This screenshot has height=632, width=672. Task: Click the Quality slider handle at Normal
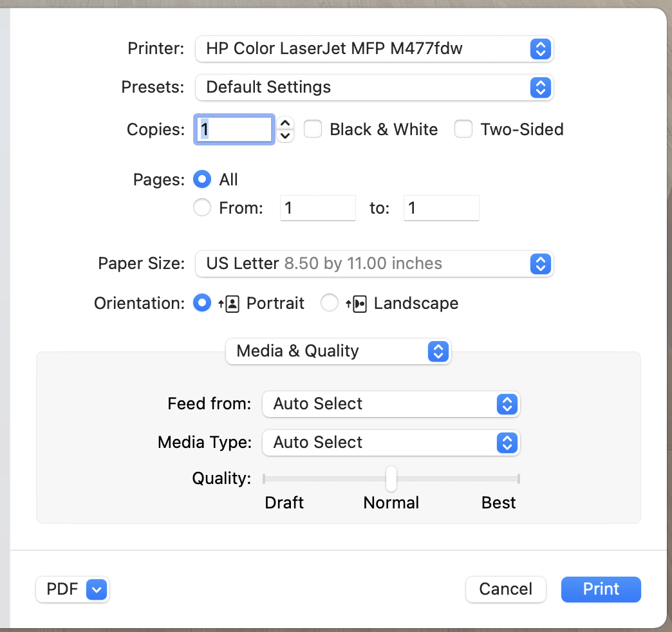(x=391, y=479)
